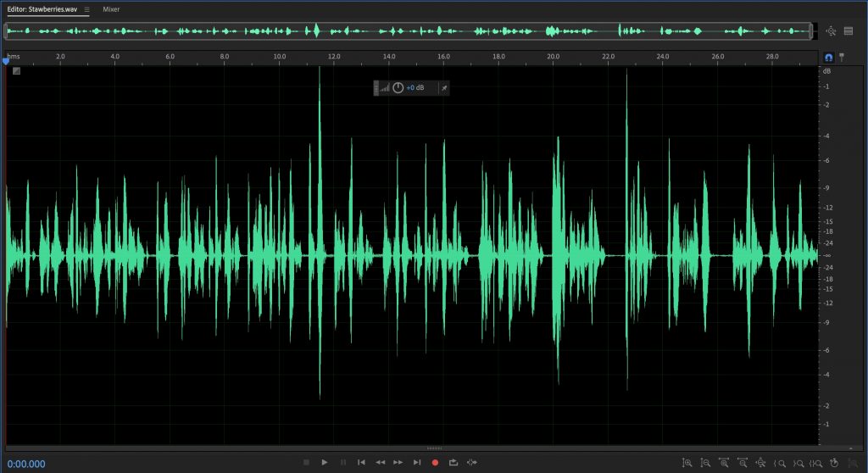Move playhead to next marker
Viewport: 868px width, 473px height.
[x=416, y=462]
